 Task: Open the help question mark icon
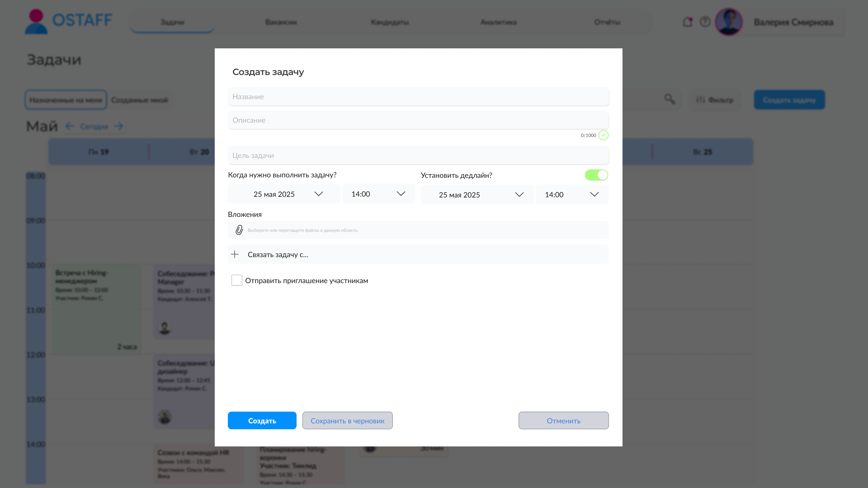(x=705, y=22)
